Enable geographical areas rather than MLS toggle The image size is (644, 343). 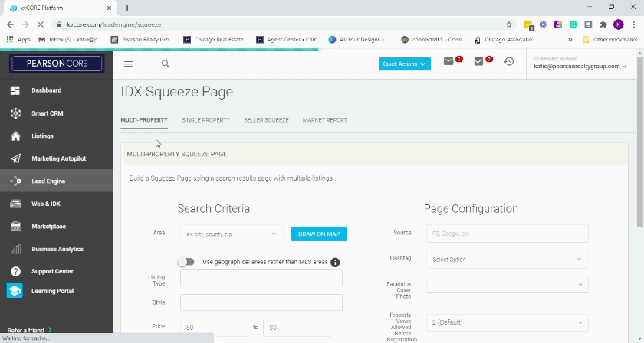click(186, 262)
